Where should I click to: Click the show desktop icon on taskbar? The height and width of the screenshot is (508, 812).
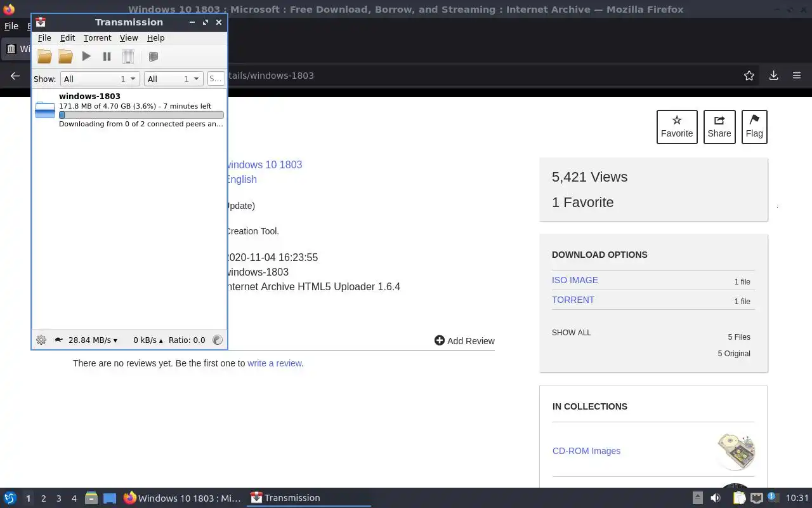[110, 498]
